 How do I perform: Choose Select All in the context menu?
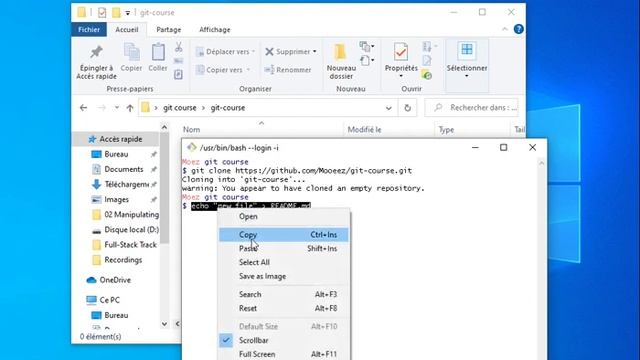pos(284,262)
